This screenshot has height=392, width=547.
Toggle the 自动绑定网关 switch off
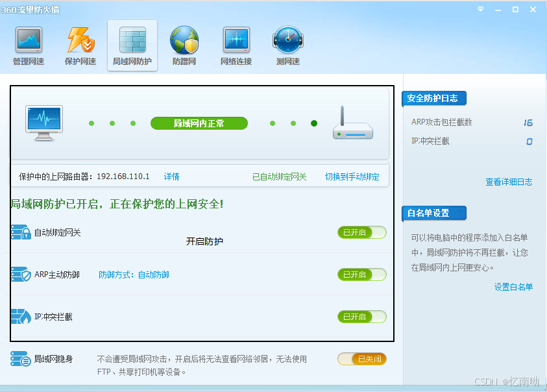(362, 232)
